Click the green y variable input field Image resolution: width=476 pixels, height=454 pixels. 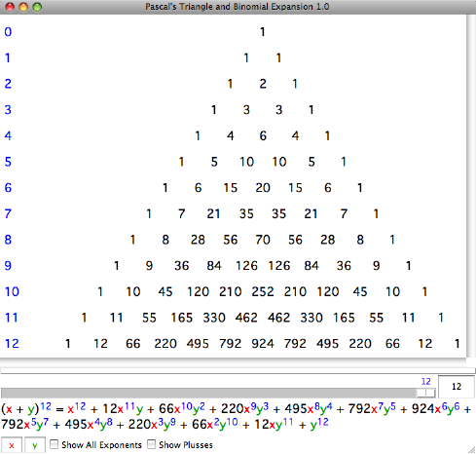[35, 445]
